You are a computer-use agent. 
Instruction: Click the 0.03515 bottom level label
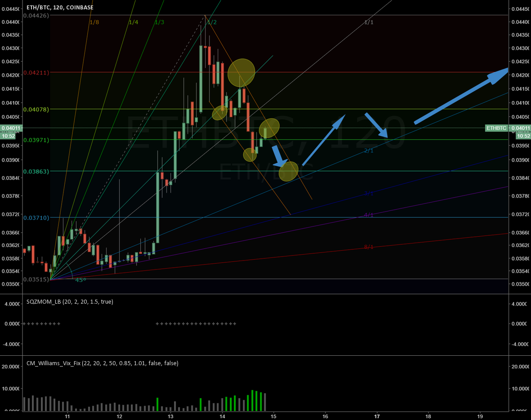point(36,279)
